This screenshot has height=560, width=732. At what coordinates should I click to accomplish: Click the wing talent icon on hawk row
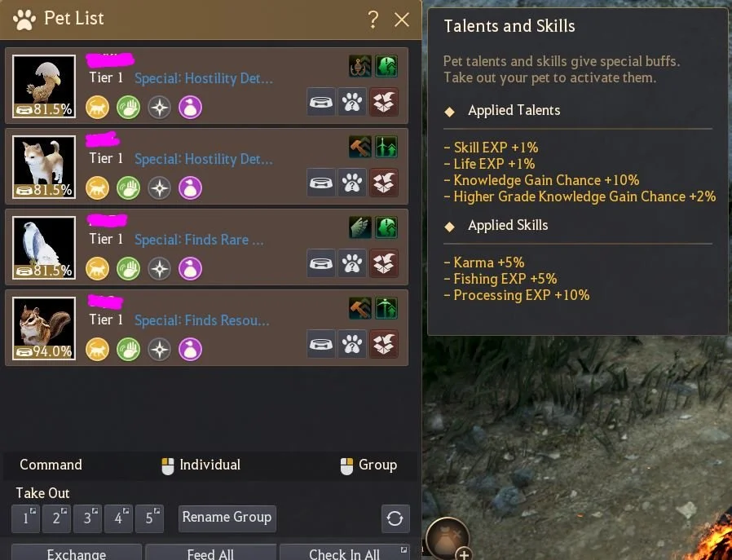360,227
